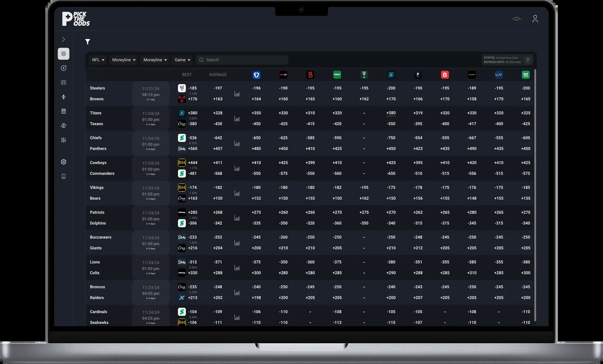This screenshot has height=364, width=603.
Task: Open the chart icon for Buccaneers-Giants
Action: coord(237,243)
